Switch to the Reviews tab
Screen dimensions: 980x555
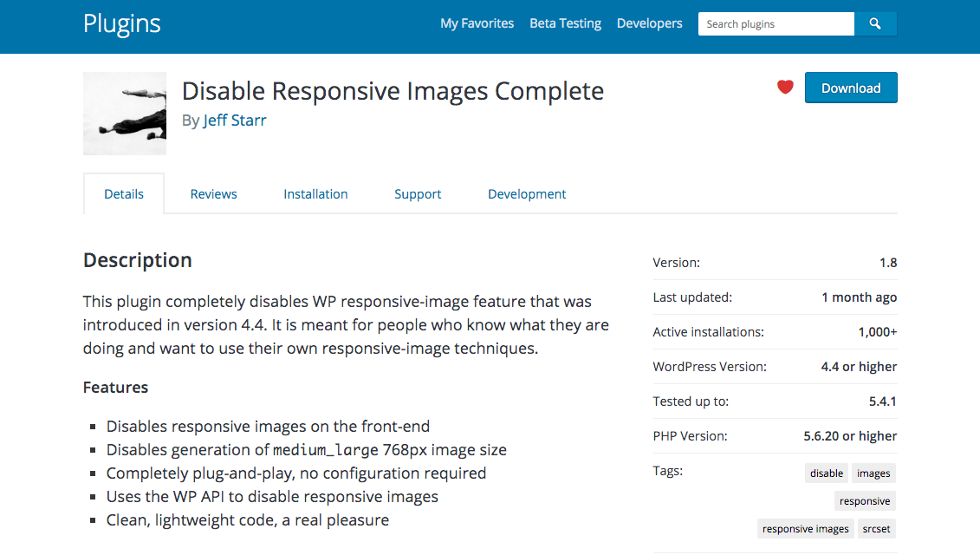point(213,193)
